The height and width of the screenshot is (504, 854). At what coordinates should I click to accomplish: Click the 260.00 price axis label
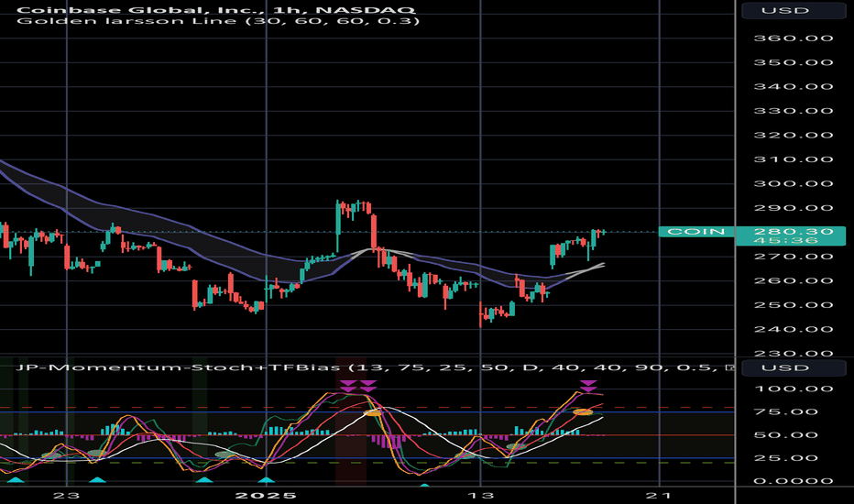tap(793, 281)
